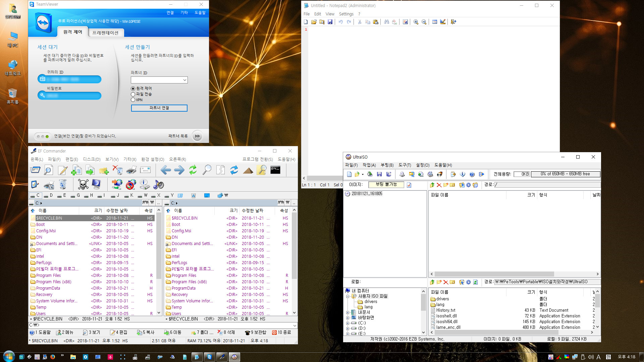Select drive G button in EF Commander drive bar
644x362 pixels.
pyautogui.click(x=75, y=195)
